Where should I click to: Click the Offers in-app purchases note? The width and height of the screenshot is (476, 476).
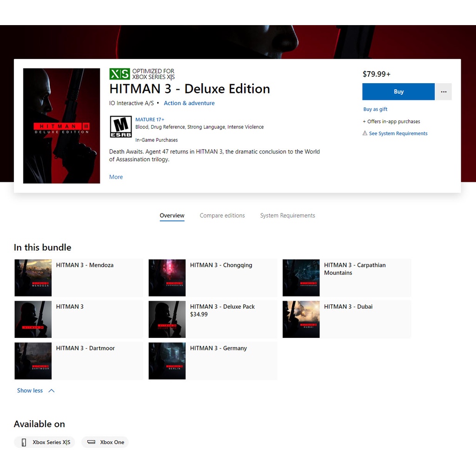tap(391, 121)
